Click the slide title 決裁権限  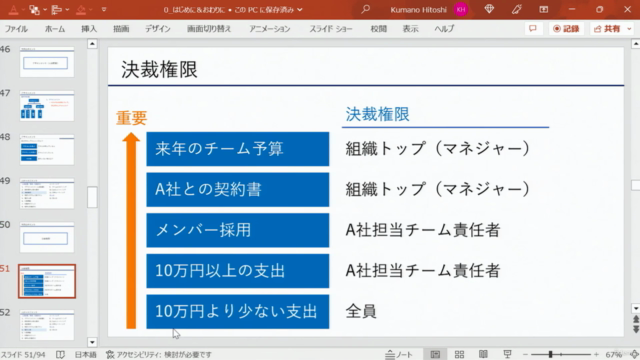[159, 69]
